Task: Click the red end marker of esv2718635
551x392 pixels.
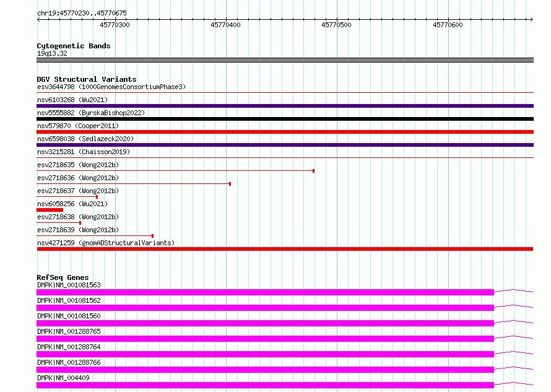Action: 313,171
